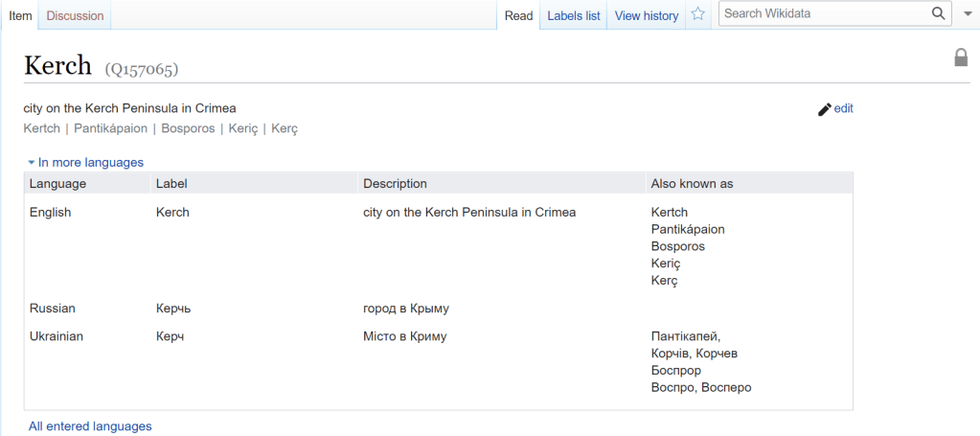This screenshot has width=980, height=436.
Task: Select the Read tab
Action: pos(518,15)
